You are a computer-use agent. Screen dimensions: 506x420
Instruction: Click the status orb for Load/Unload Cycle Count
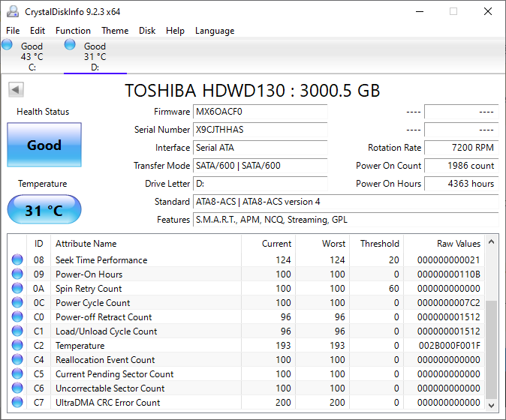tap(17, 331)
